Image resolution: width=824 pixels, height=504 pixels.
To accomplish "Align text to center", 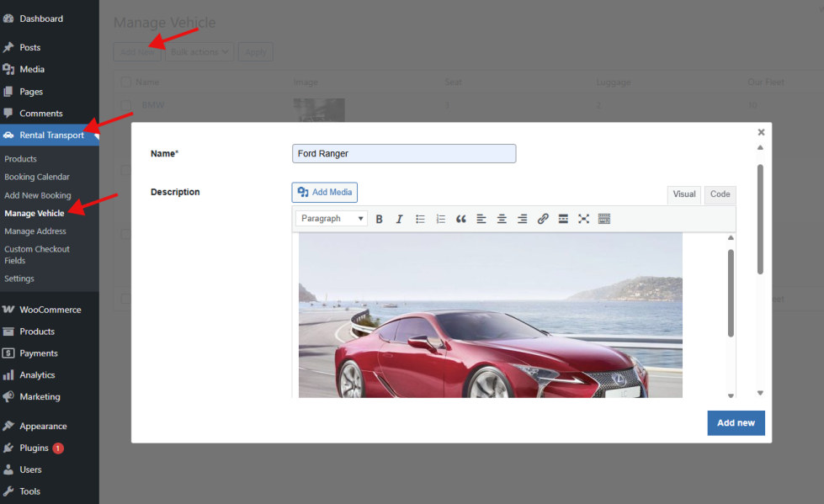I will coord(502,219).
